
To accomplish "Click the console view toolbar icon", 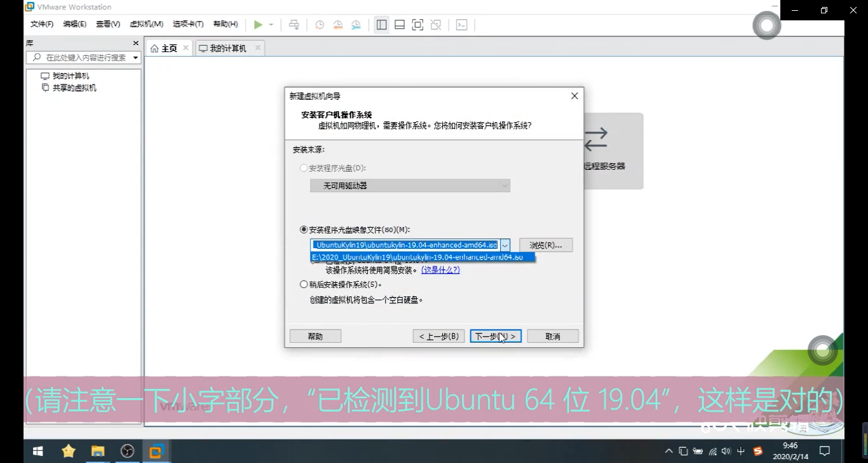I will (462, 25).
